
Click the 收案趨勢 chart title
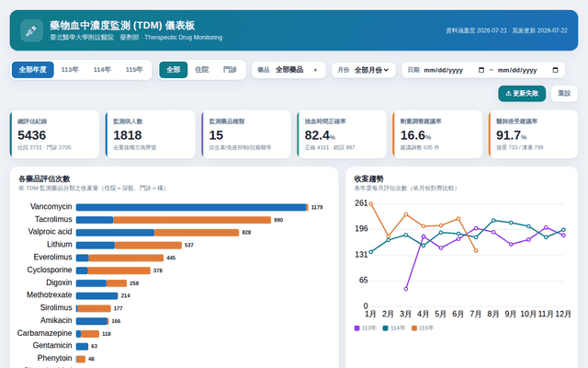tap(369, 179)
